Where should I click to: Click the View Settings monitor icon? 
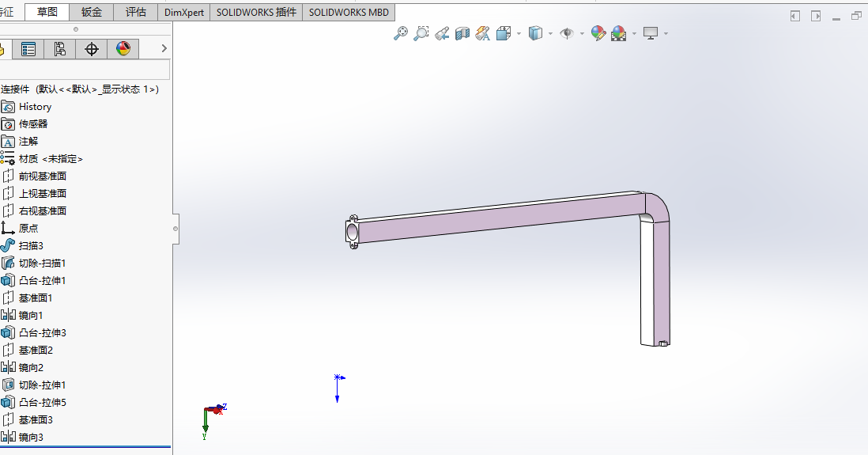pyautogui.click(x=651, y=33)
